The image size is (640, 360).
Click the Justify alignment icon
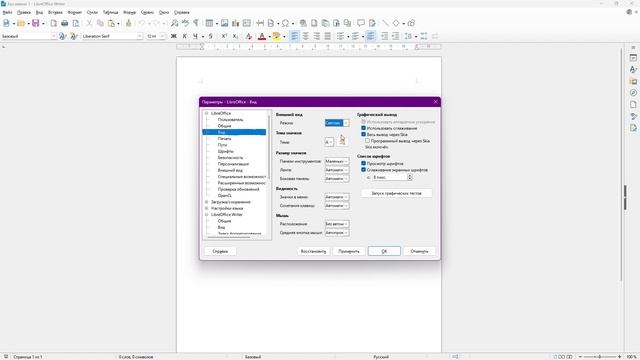[x=327, y=36]
